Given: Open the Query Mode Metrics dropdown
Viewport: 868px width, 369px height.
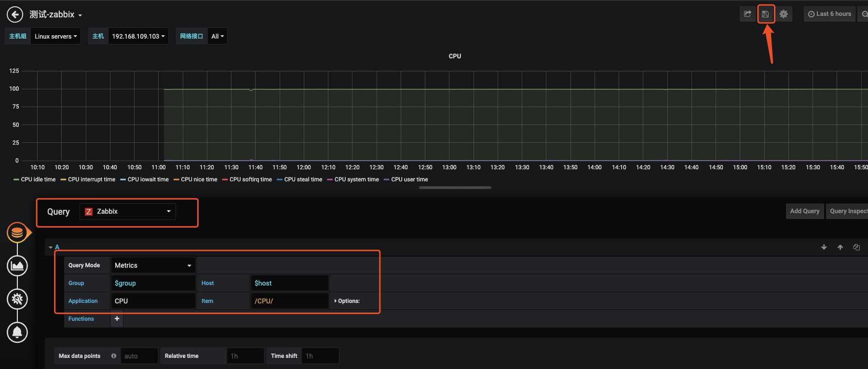Looking at the screenshot, I should coord(153,265).
